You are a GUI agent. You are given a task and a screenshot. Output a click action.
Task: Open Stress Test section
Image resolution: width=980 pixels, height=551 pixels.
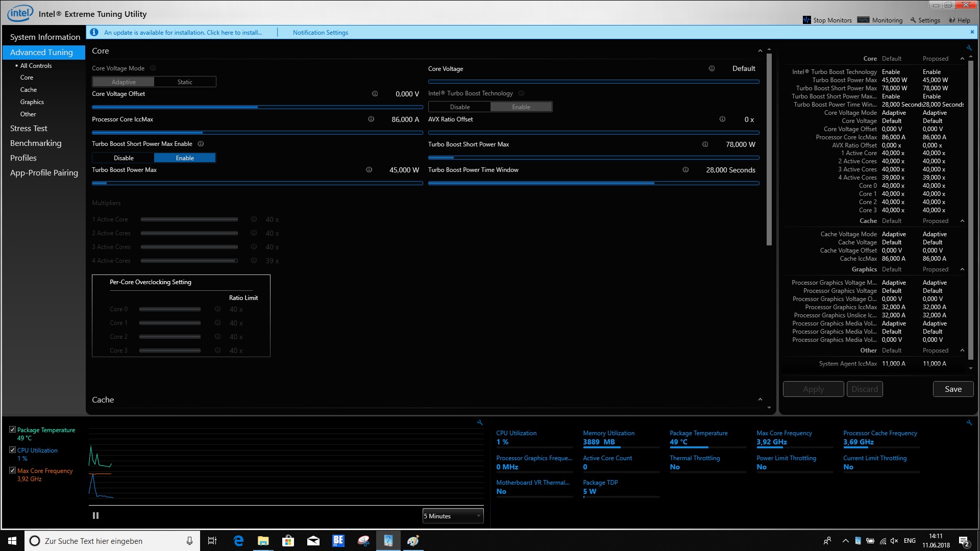point(29,129)
